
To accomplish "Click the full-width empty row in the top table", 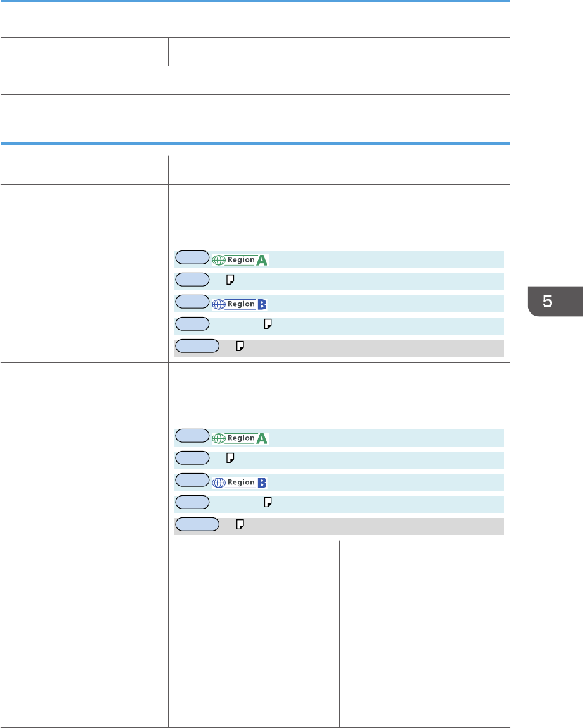I will [x=255, y=80].
